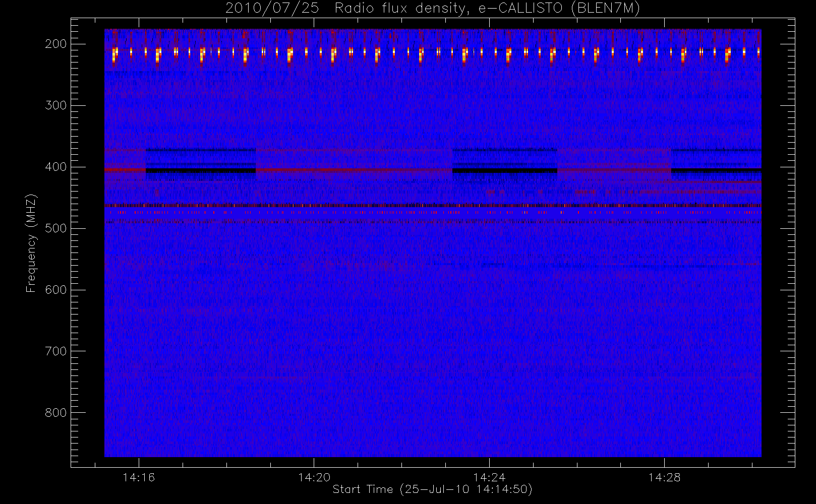This screenshot has height=504, width=816.
Task: Click the 300 frequency tick label
Action: pos(56,105)
